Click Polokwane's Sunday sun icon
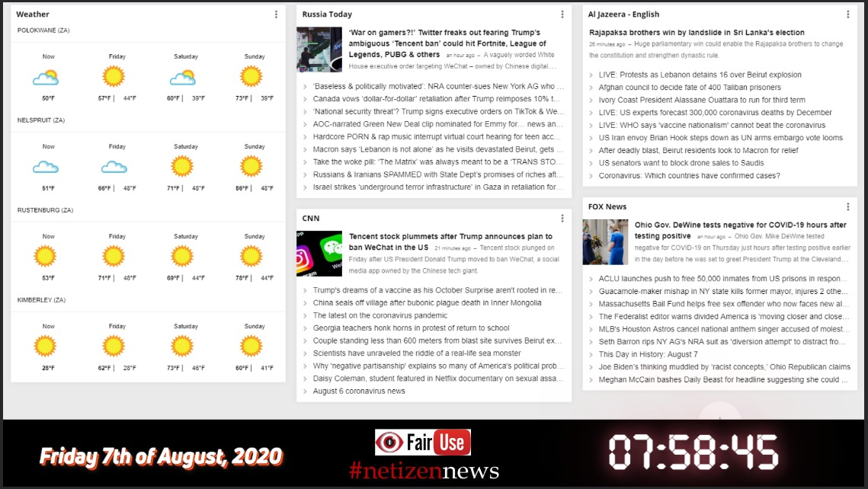Viewport: 868px width, 489px height. [x=251, y=76]
